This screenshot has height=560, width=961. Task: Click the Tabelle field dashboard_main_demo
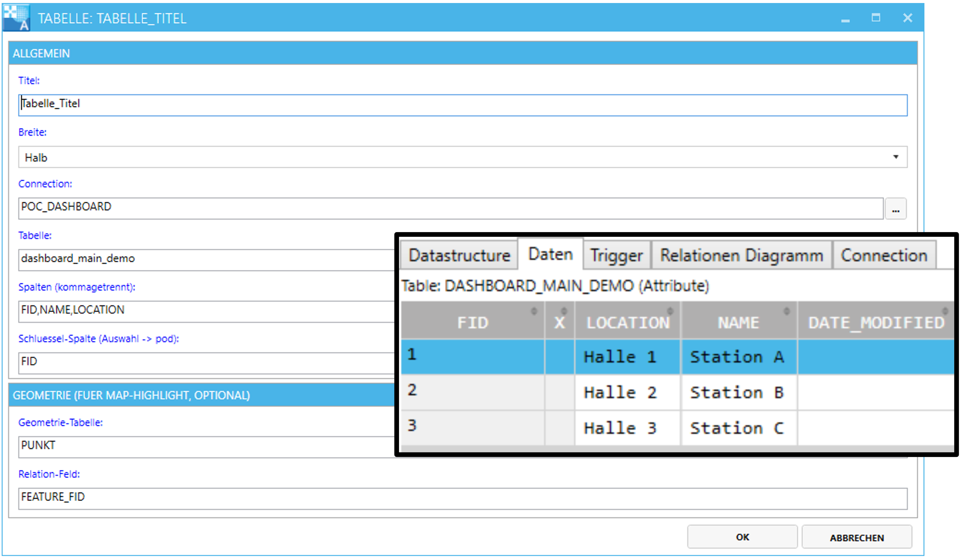(x=206, y=260)
